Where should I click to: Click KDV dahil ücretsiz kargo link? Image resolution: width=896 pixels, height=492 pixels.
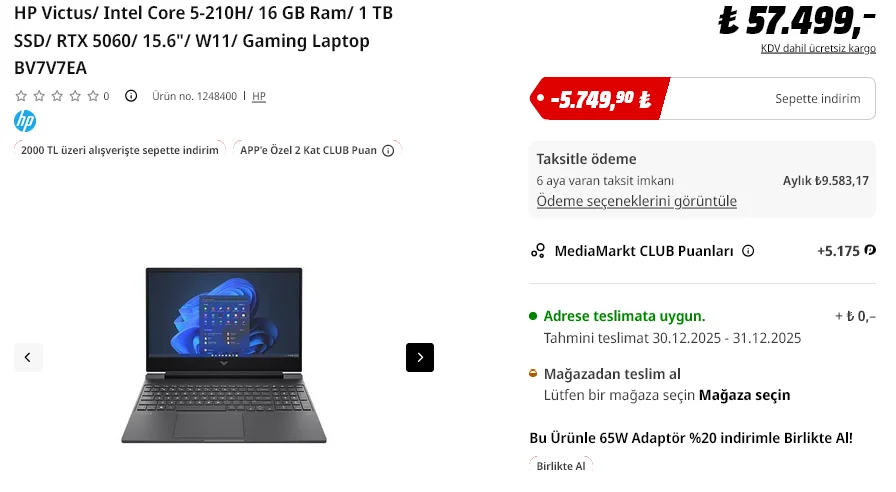[x=818, y=49]
